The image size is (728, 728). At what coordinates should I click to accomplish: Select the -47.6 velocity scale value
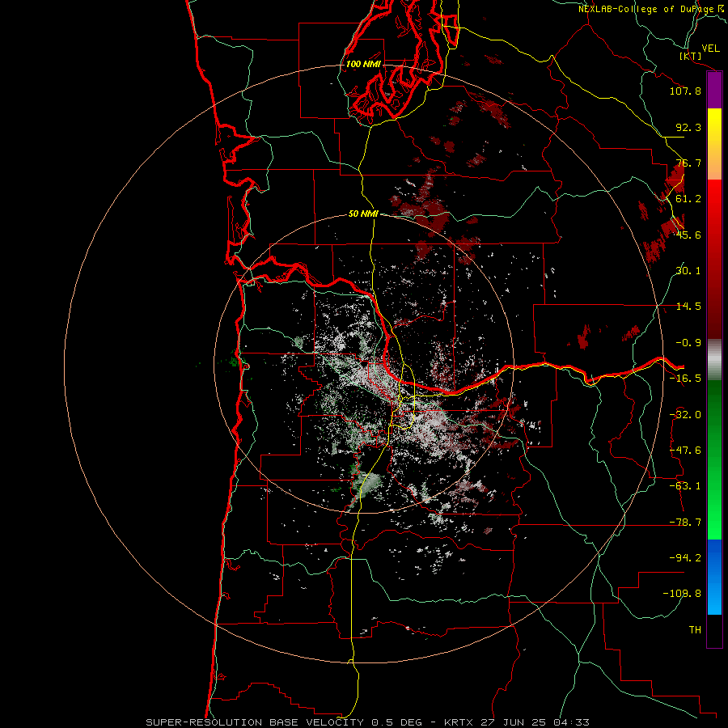point(685,451)
